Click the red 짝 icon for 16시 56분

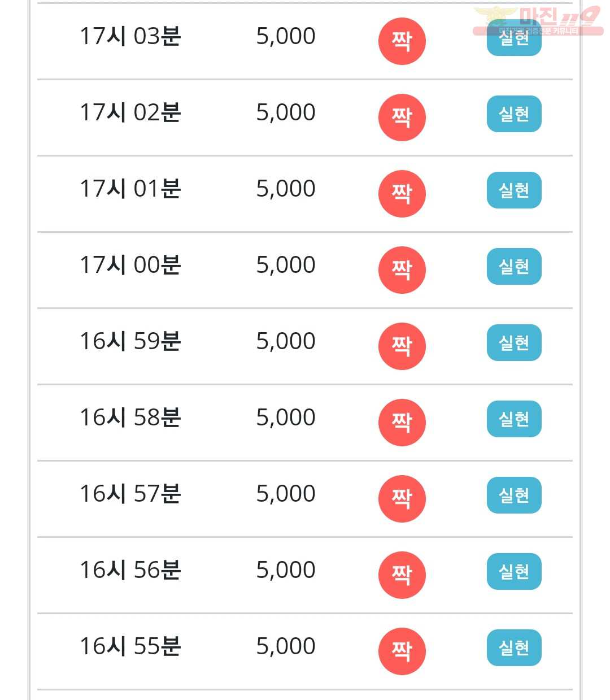pyautogui.click(x=402, y=575)
